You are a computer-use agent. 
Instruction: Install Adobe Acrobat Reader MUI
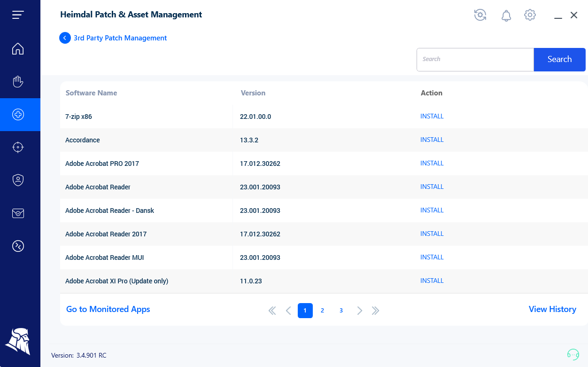[432, 258]
